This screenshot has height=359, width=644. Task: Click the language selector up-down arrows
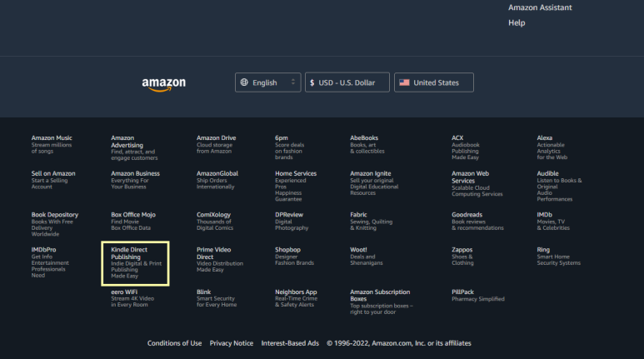point(292,82)
